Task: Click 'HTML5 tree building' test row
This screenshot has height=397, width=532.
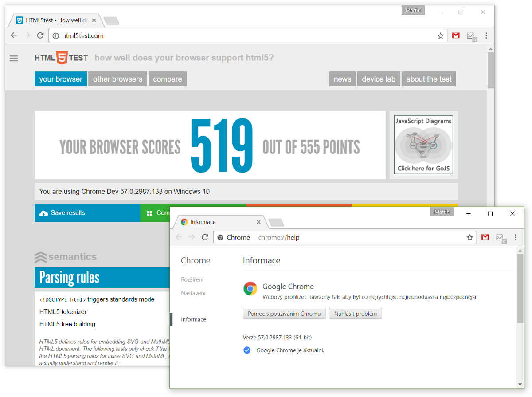Action: (67, 324)
